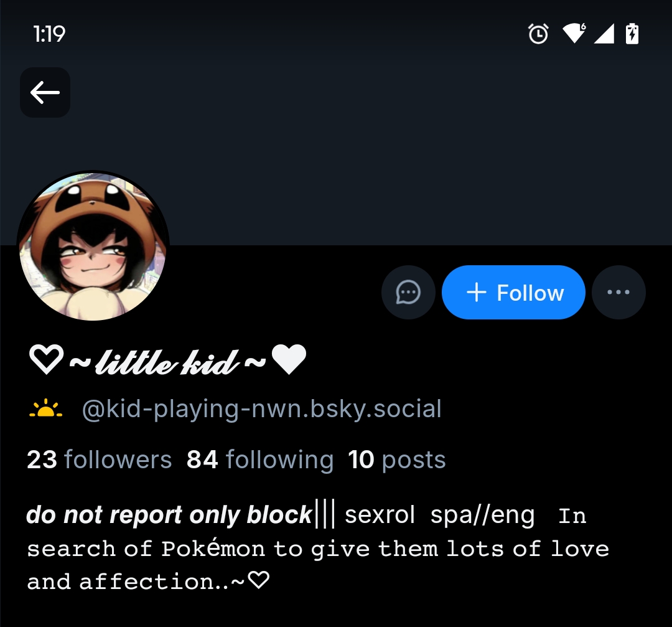Click the charging battery icon
672x627 pixels.
(632, 34)
